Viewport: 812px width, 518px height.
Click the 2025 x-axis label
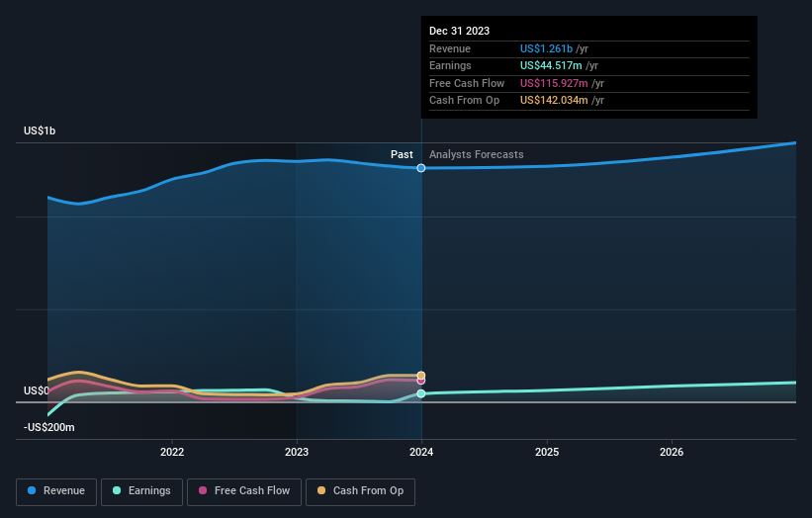[x=547, y=453]
